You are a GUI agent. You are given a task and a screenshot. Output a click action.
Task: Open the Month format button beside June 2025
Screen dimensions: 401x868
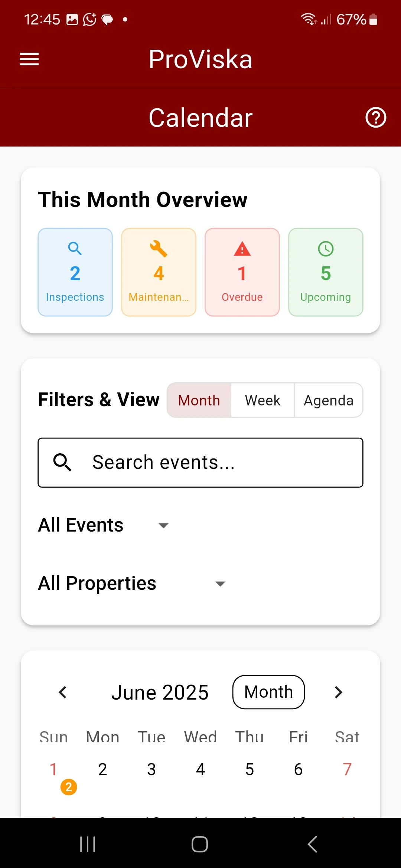click(268, 692)
